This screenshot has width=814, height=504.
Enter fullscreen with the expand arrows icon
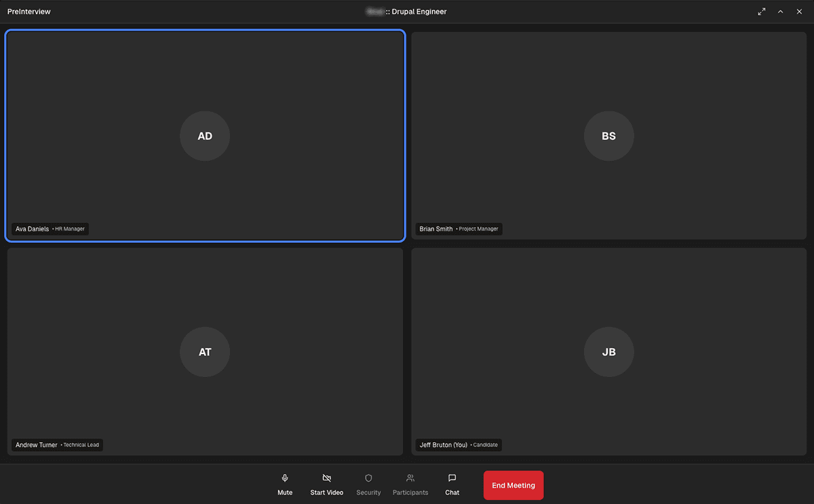(x=762, y=12)
